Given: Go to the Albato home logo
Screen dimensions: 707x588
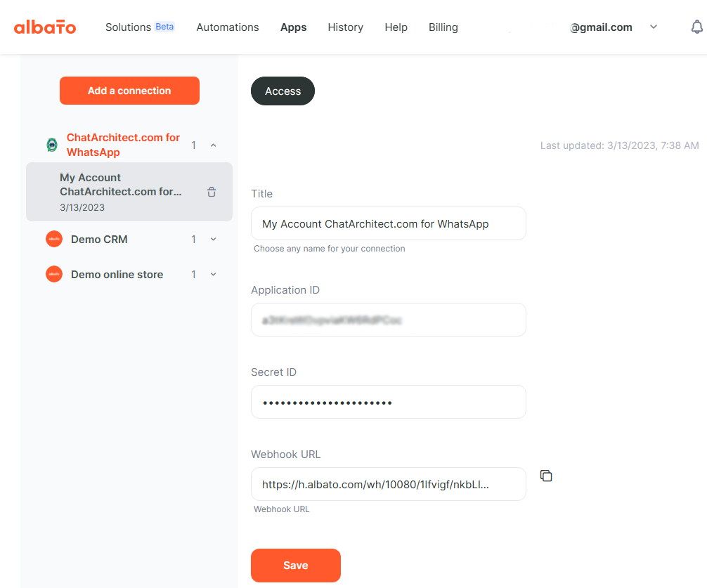Looking at the screenshot, I should point(45,27).
